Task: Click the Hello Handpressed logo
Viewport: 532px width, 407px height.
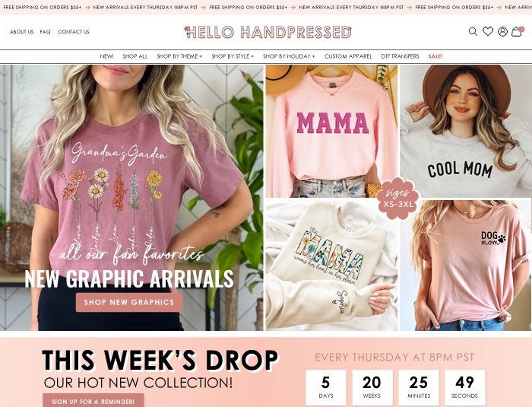Action: (268, 32)
